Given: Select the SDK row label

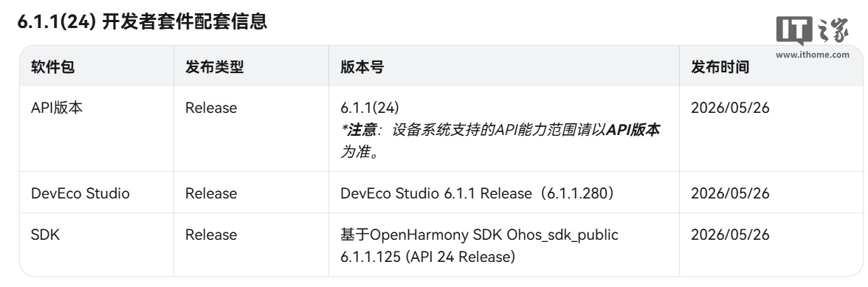Looking at the screenshot, I should 46,235.
